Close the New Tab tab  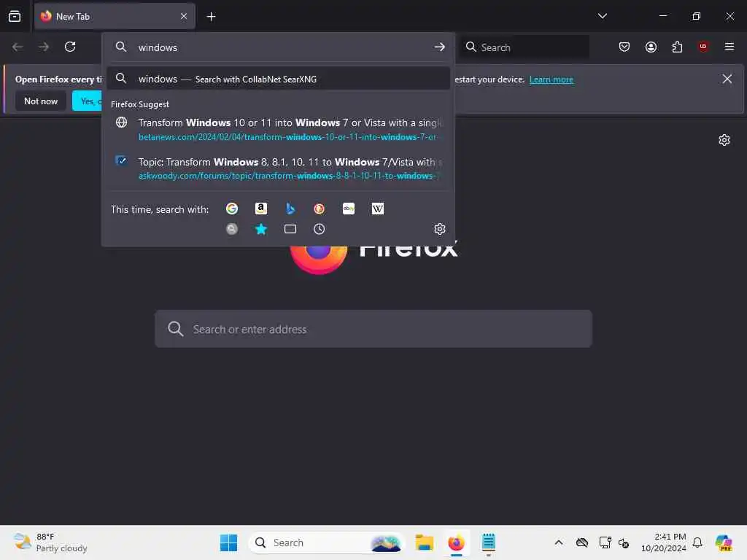[184, 16]
